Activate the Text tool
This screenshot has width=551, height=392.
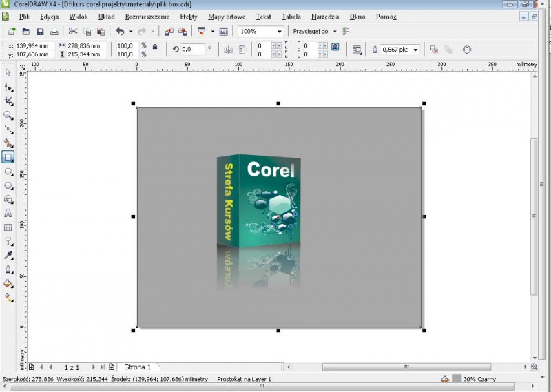point(8,214)
